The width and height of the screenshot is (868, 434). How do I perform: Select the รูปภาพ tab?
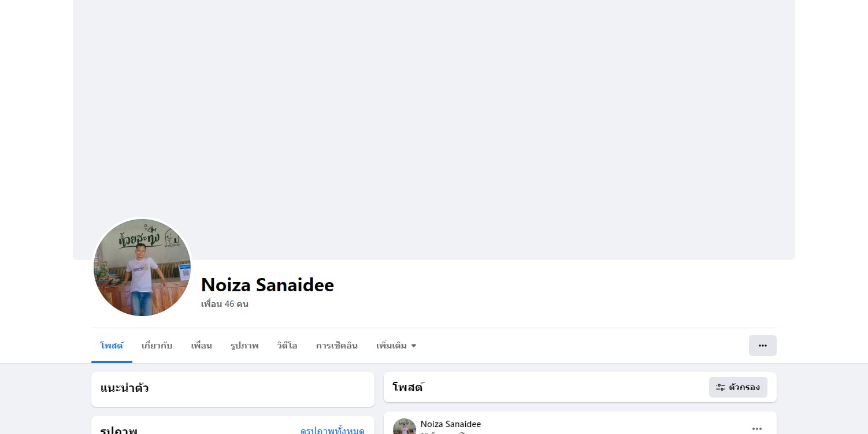tap(244, 346)
